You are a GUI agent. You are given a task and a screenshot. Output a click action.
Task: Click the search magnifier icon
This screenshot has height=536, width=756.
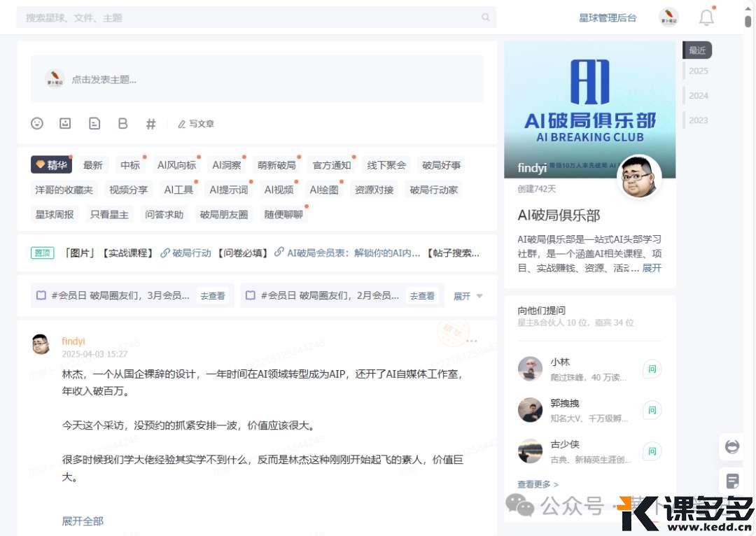(x=486, y=17)
